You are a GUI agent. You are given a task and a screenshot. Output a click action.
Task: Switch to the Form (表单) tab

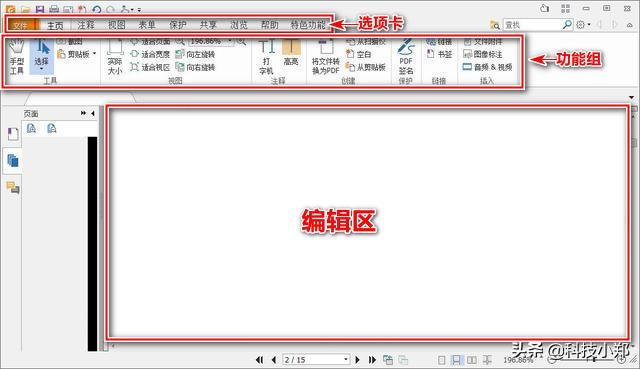tap(147, 25)
